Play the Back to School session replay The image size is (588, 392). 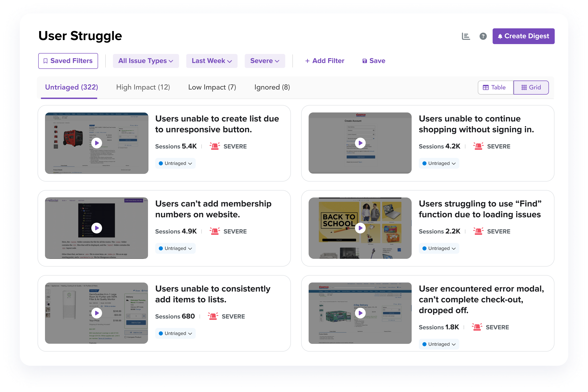[360, 228]
